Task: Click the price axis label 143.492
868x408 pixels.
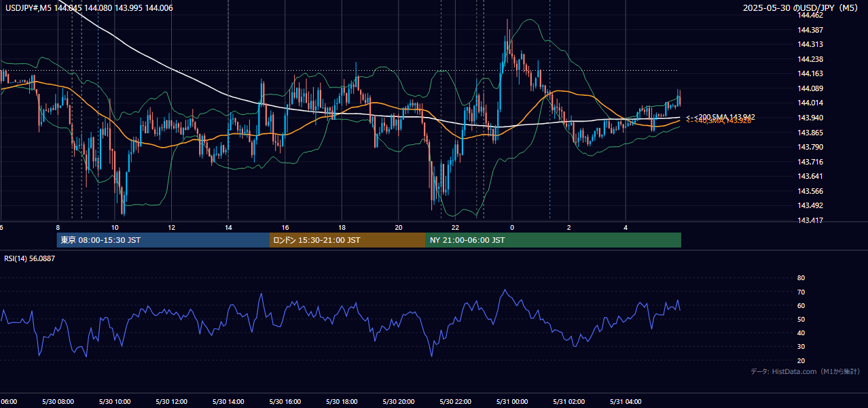Action: coord(811,205)
